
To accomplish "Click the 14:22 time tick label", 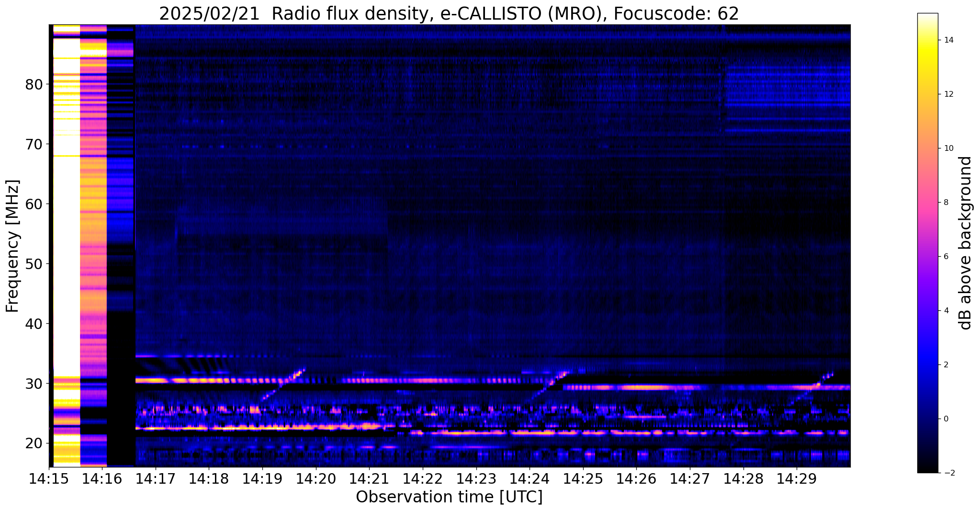I will [423, 478].
